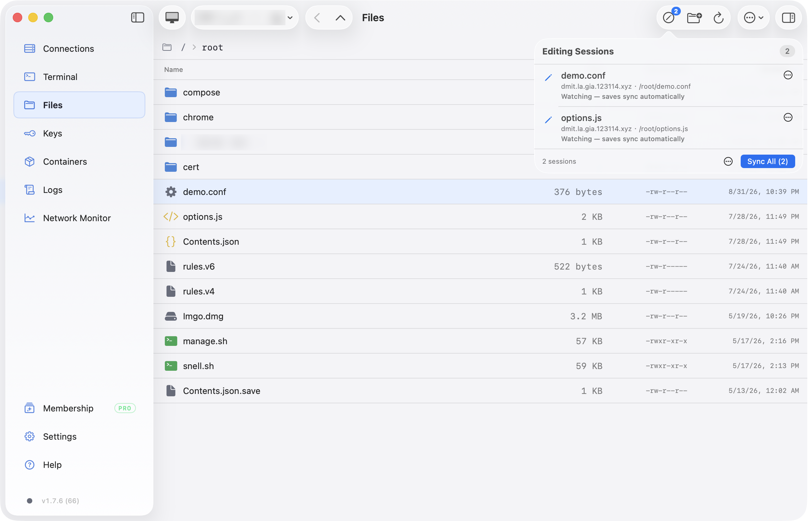Click the Name column header
812x521 pixels.
173,69
